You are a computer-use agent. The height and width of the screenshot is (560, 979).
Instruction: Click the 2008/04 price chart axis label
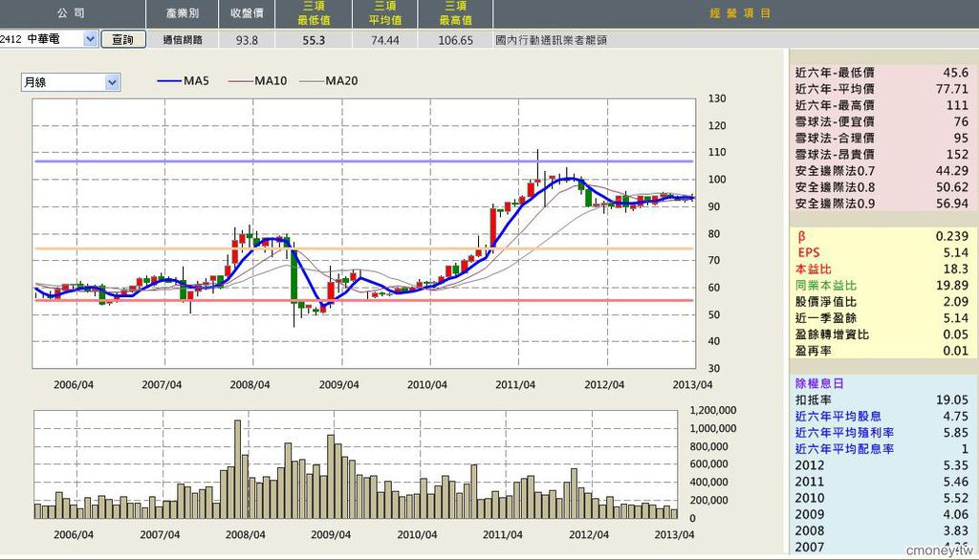(x=250, y=384)
